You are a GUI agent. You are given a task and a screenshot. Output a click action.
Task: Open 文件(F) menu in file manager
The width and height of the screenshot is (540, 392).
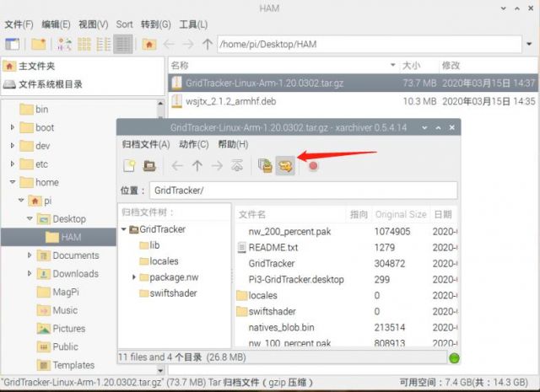(19, 24)
